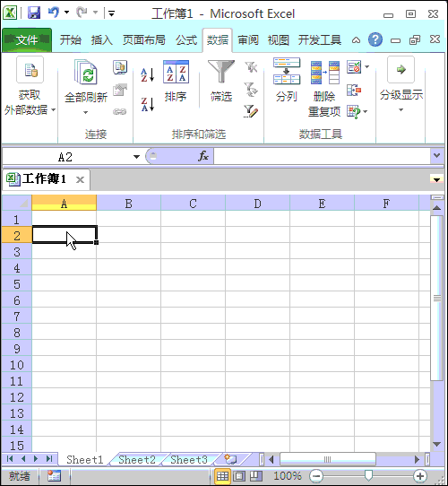Sort descending Z to A

[148, 104]
